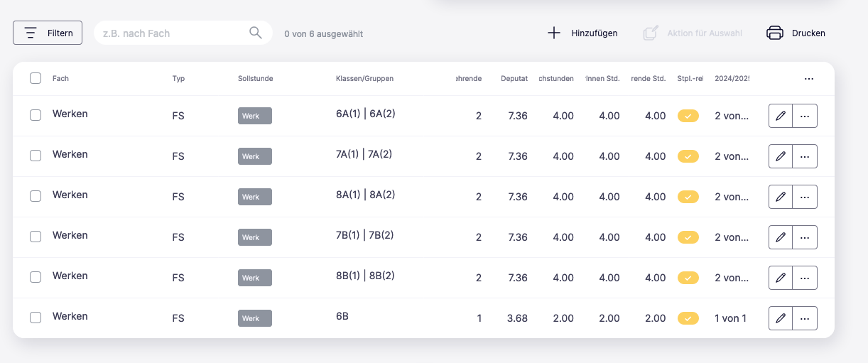The width and height of the screenshot is (868, 363).
Task: Click the edit pencil for the 6B row
Action: (x=781, y=318)
